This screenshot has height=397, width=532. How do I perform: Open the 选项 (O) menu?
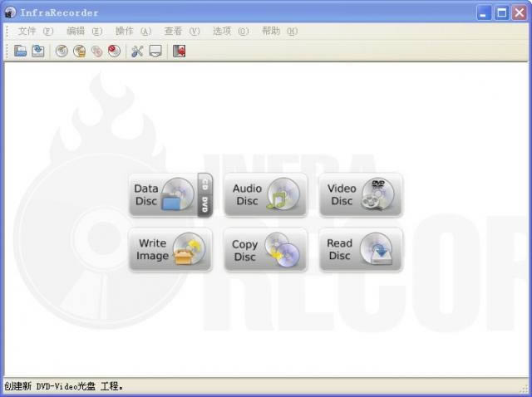(x=231, y=32)
